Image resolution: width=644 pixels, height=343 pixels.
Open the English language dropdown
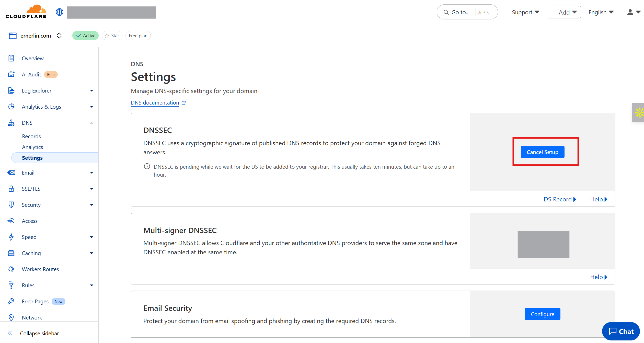601,12
